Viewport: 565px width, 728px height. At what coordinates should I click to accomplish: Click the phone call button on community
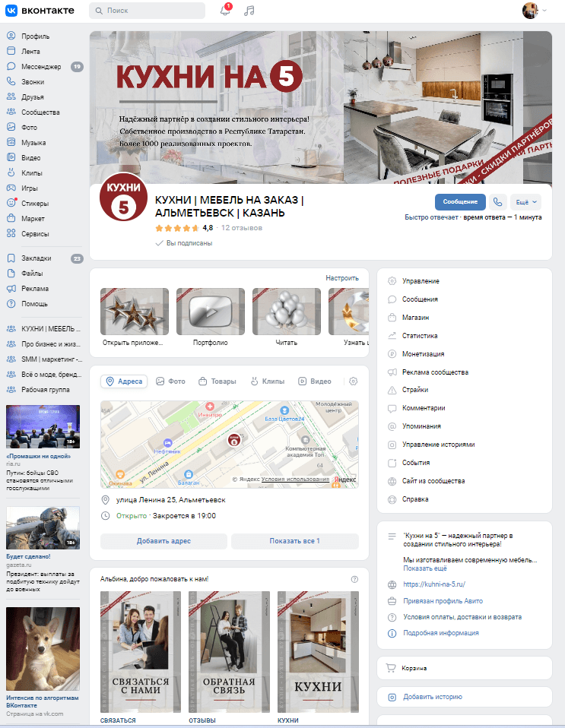pyautogui.click(x=497, y=202)
